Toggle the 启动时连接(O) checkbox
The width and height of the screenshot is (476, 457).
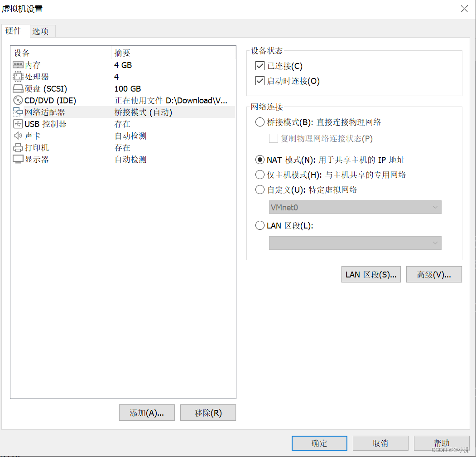(x=260, y=80)
